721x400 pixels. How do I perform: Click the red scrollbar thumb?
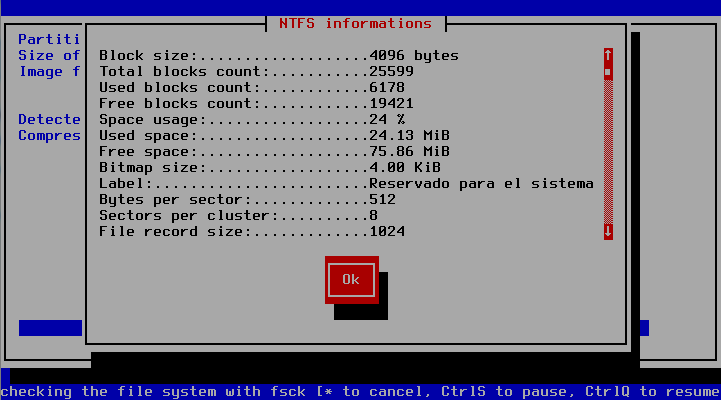point(607,71)
